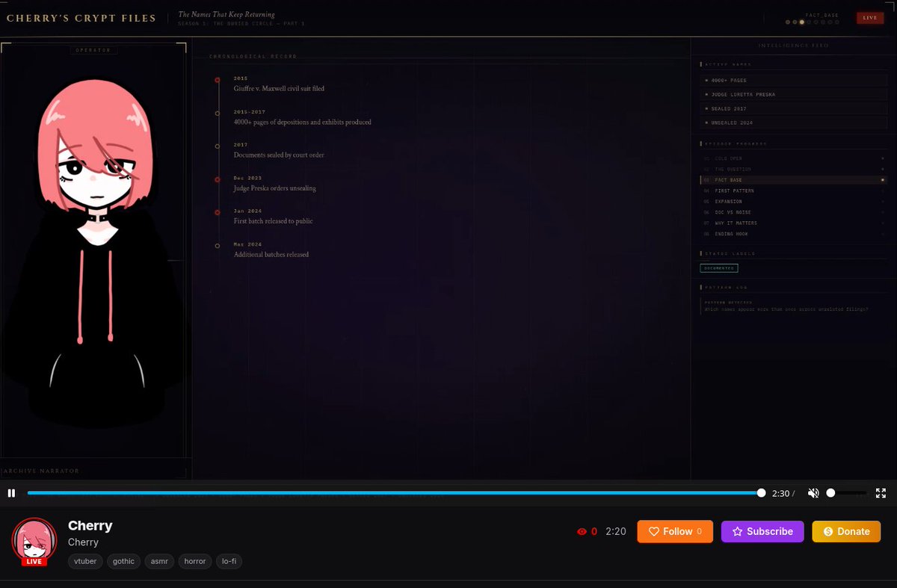This screenshot has width=897, height=588.
Task: Select FIRST PATTERN in episode progress
Action: tap(793, 191)
